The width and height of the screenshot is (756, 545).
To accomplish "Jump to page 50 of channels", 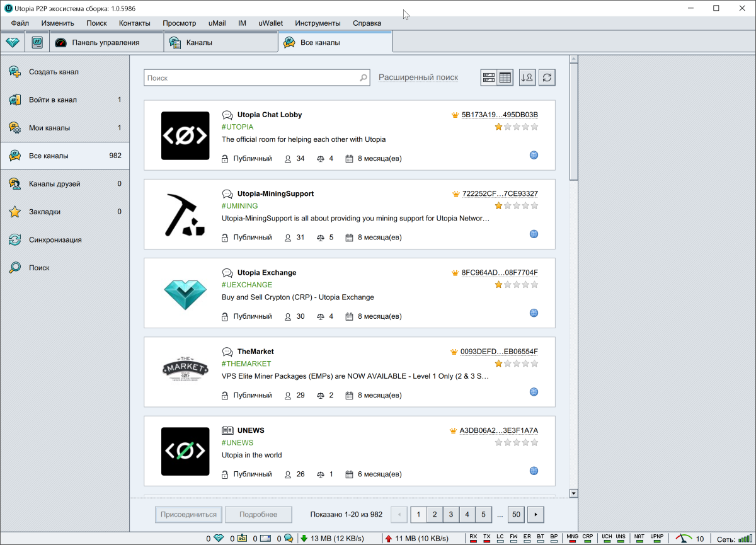I will [x=517, y=514].
